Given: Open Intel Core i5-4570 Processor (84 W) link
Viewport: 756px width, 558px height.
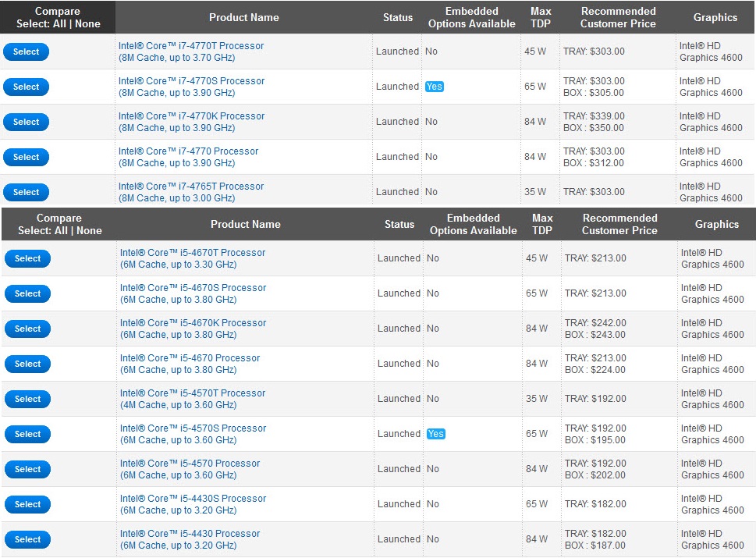Looking at the screenshot, I should [x=190, y=469].
